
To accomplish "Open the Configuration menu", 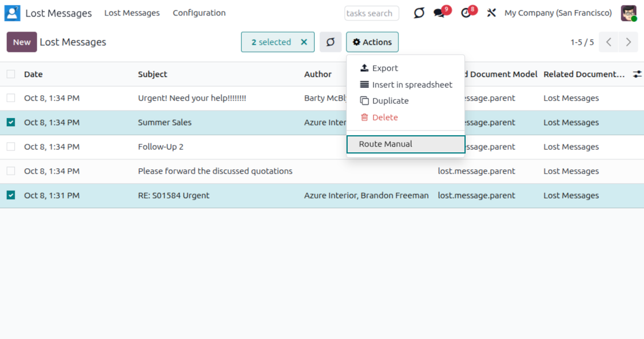I will point(199,13).
